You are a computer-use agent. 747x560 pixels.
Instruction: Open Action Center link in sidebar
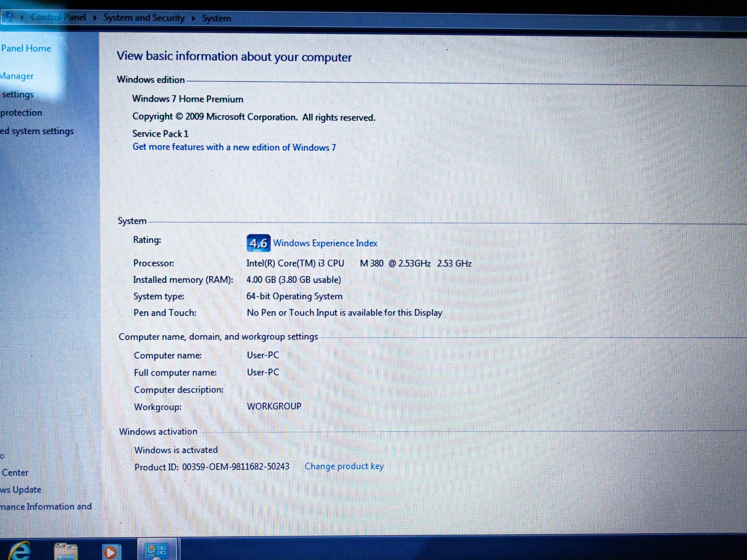click(x=14, y=472)
